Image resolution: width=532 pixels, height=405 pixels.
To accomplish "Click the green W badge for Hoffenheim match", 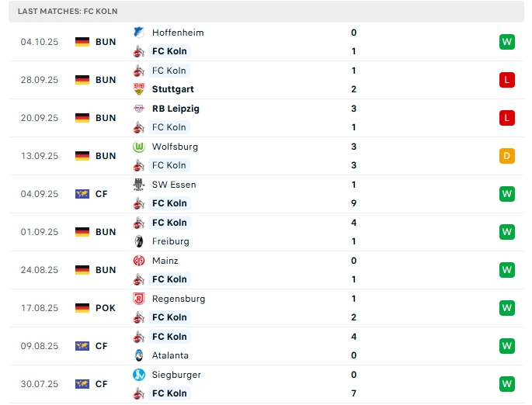I will pos(507,42).
